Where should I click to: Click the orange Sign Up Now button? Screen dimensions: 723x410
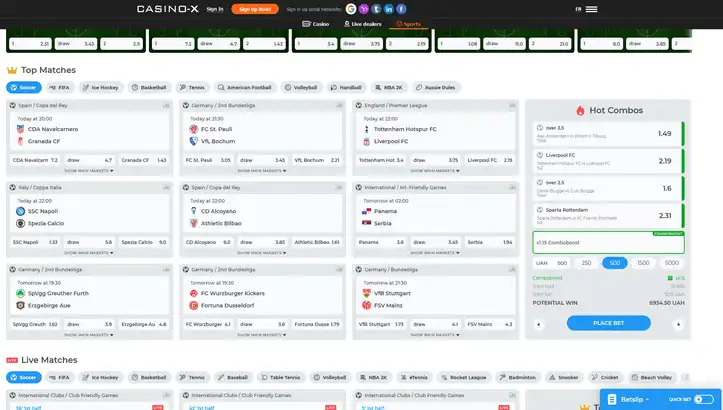coord(254,9)
